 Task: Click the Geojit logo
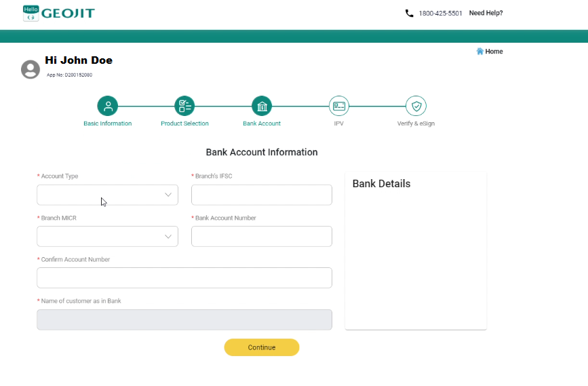pos(59,14)
